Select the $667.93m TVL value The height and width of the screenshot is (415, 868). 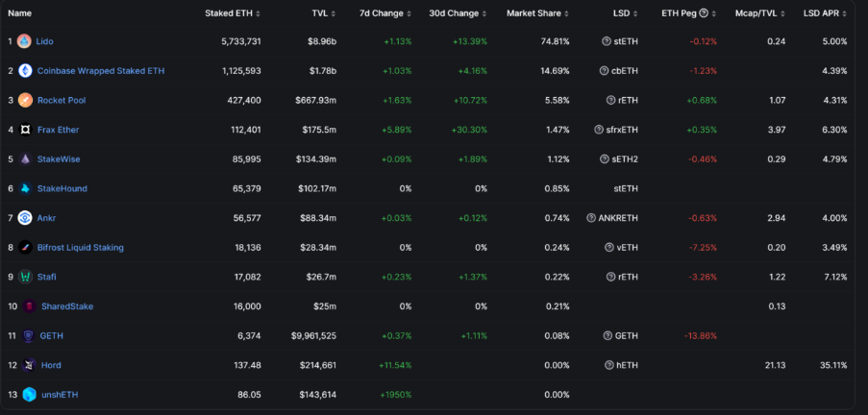pyautogui.click(x=315, y=100)
